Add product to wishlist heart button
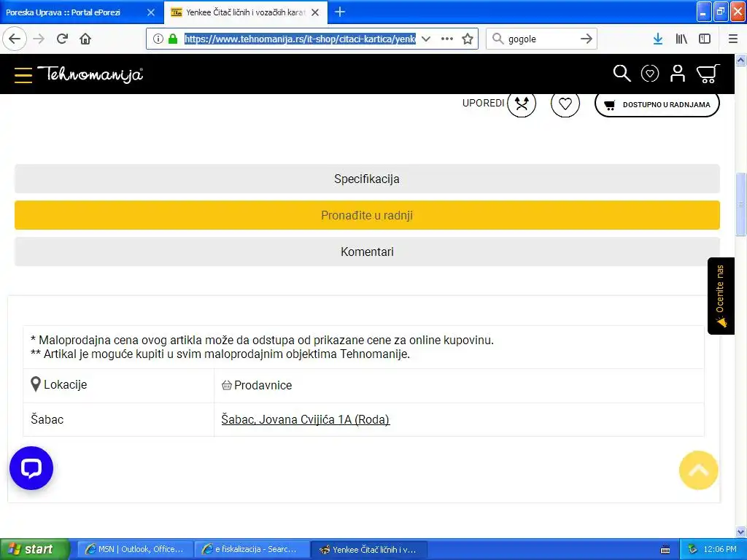Screen dimensions: 747x560 tap(565, 104)
